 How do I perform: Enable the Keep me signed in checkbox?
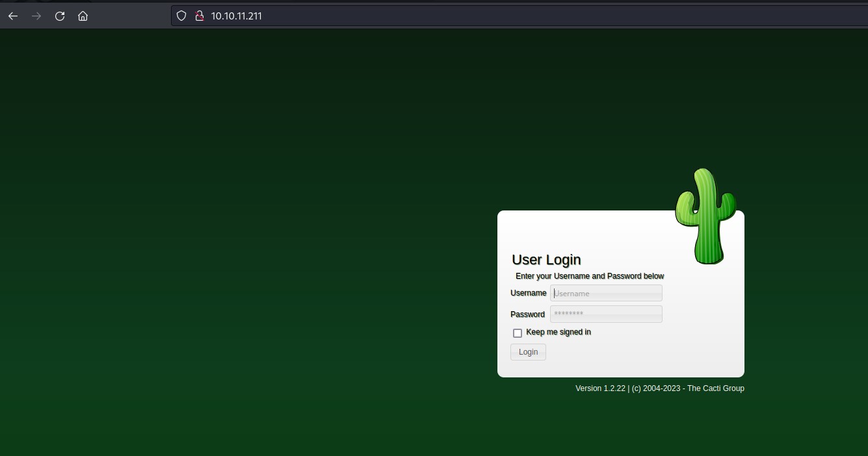(518, 333)
